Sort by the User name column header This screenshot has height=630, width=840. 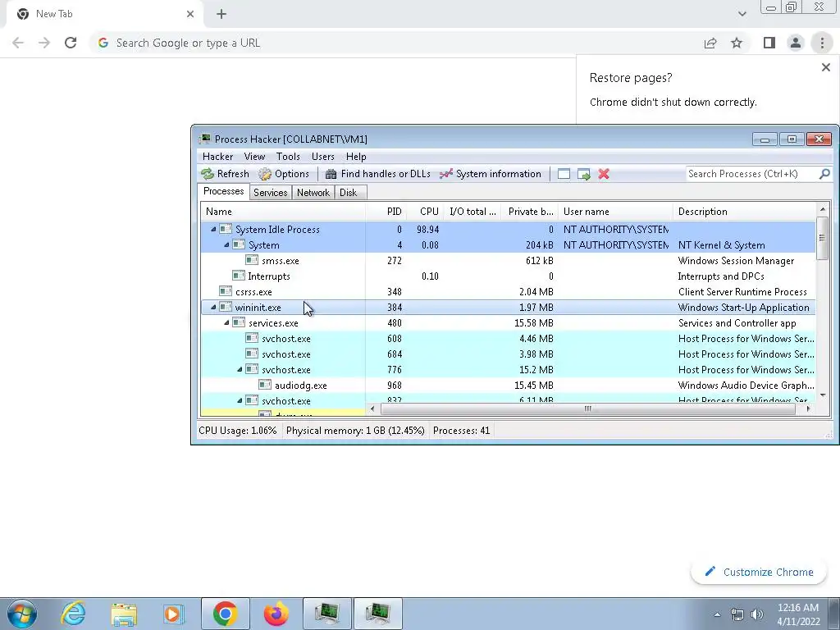click(615, 212)
